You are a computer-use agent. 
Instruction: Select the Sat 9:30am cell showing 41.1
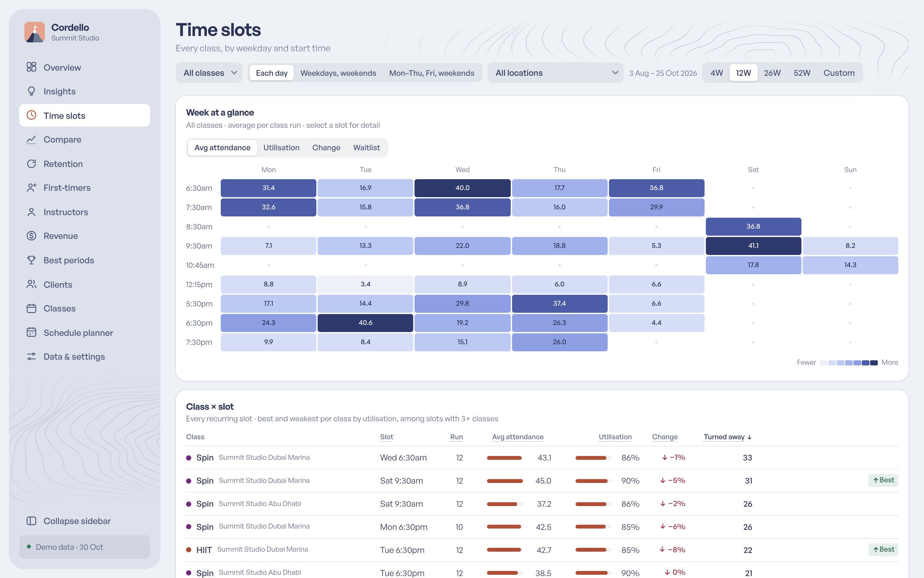click(x=753, y=246)
